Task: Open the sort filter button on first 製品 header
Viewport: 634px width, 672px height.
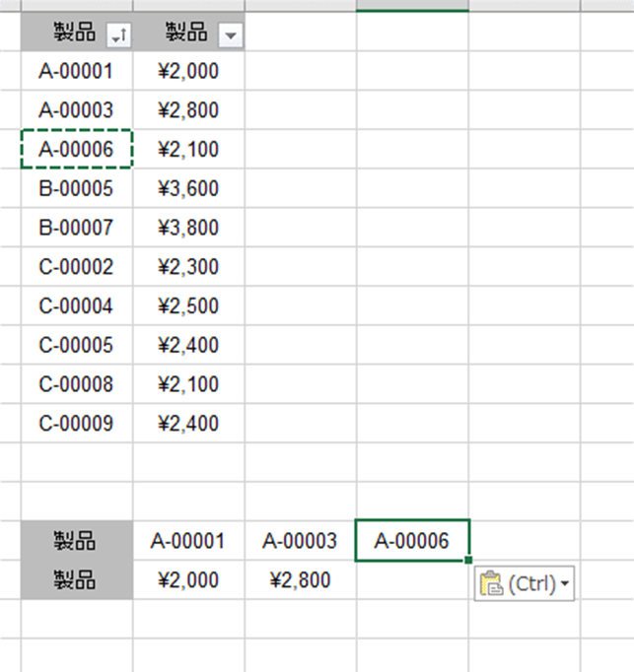Action: click(x=119, y=35)
